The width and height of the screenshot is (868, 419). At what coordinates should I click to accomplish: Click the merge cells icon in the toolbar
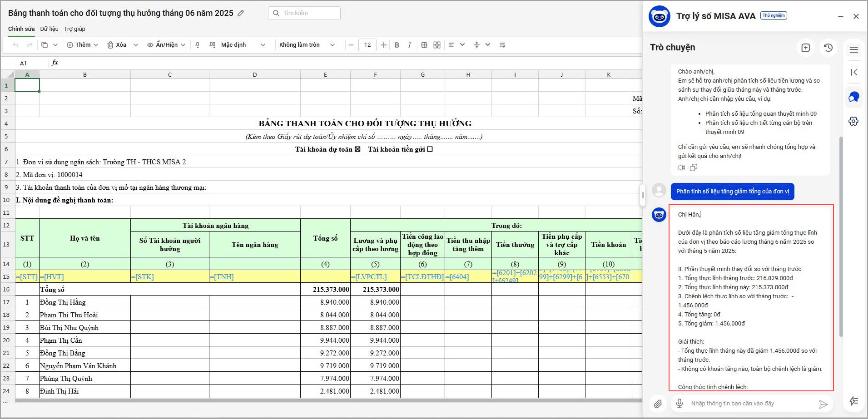click(x=437, y=45)
